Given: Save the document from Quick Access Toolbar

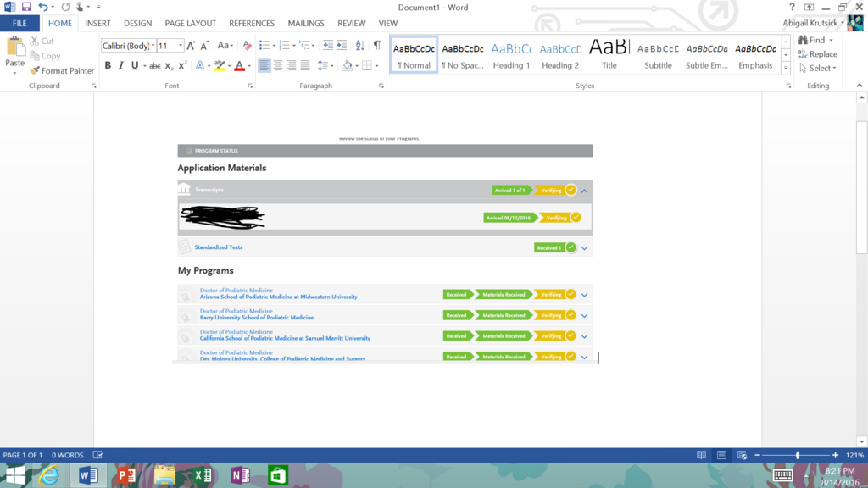Looking at the screenshot, I should tap(26, 7).
